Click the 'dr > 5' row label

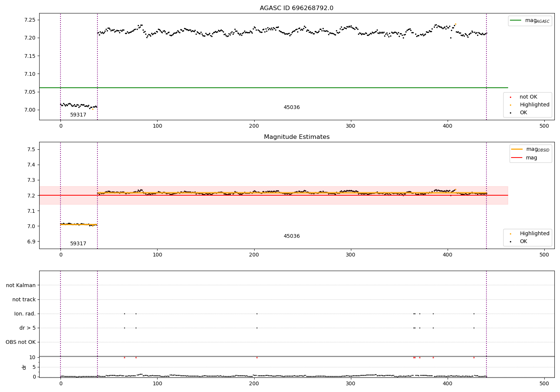click(28, 328)
